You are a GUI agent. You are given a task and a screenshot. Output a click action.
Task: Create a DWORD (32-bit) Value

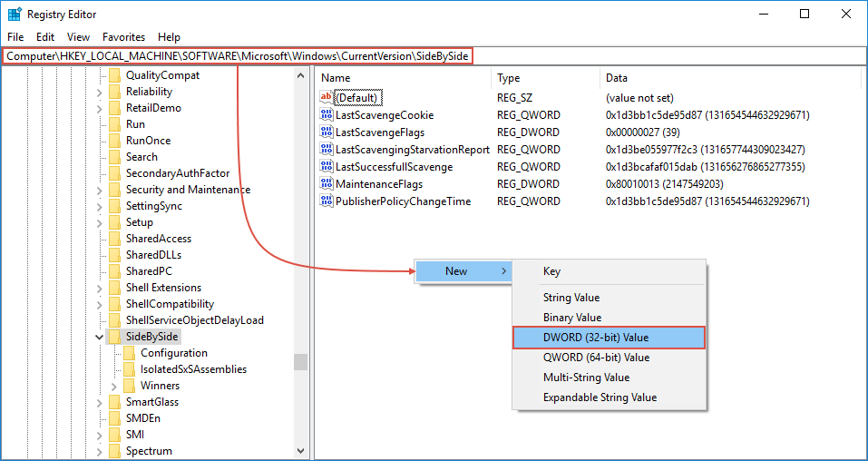[609, 338]
